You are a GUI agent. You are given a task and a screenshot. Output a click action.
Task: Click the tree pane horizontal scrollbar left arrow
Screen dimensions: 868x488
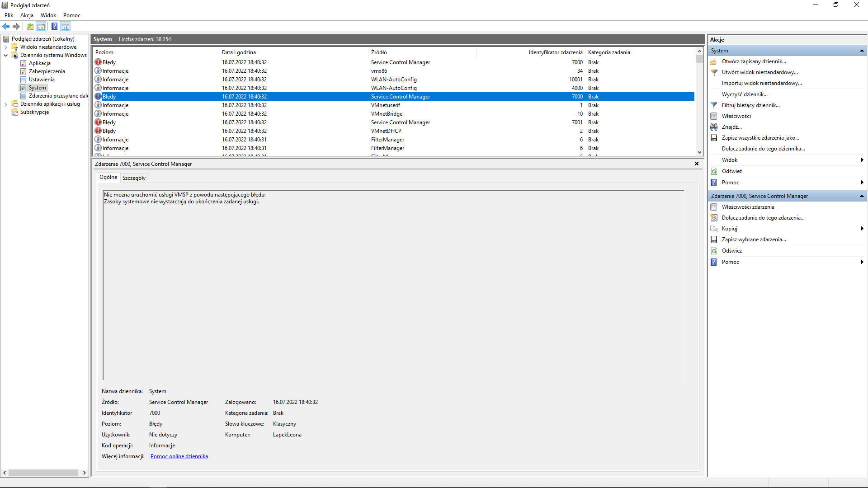5,473
